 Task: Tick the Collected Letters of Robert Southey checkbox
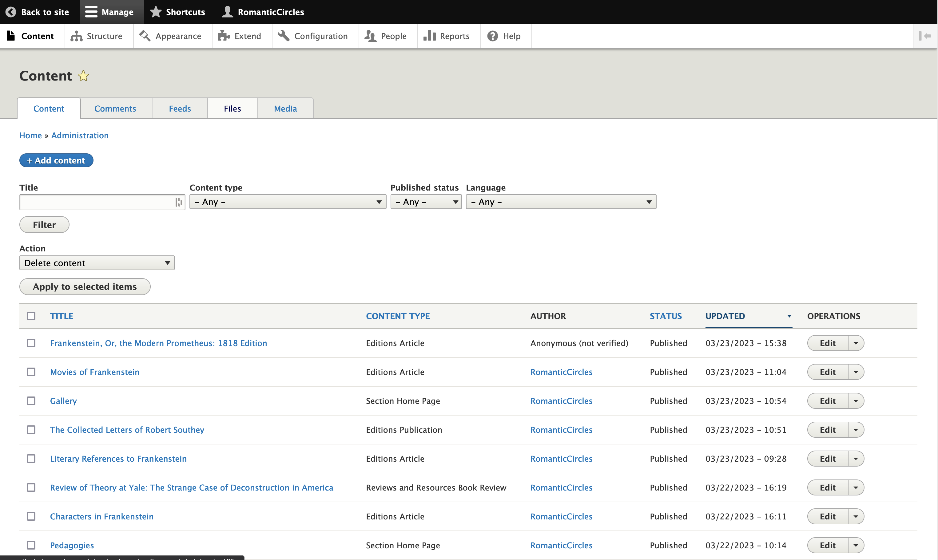pos(31,430)
